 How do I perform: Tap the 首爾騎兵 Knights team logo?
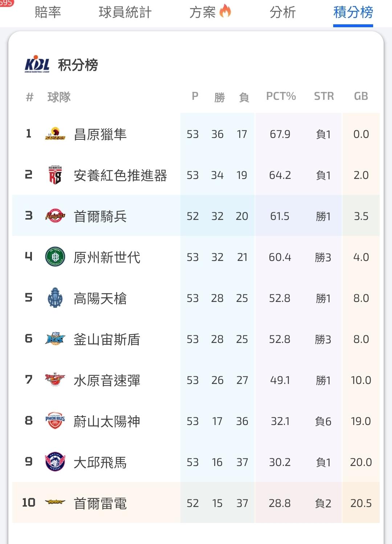pyautogui.click(x=55, y=216)
